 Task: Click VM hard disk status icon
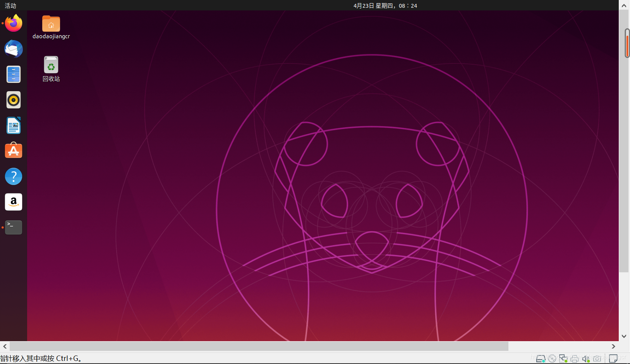[x=541, y=359]
